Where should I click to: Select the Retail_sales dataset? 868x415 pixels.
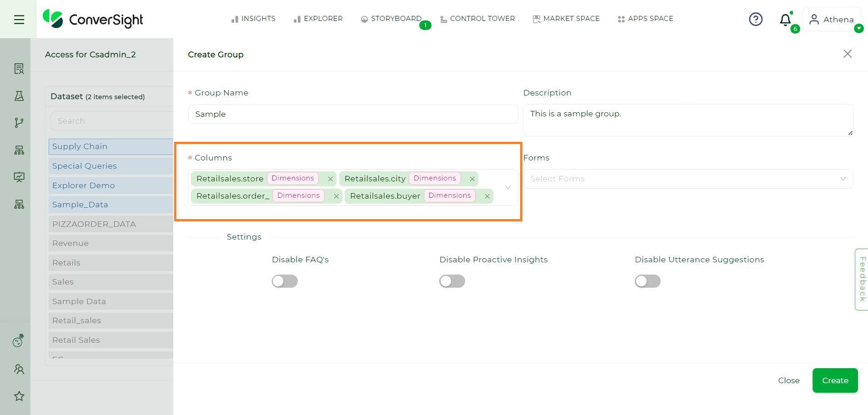tap(111, 320)
